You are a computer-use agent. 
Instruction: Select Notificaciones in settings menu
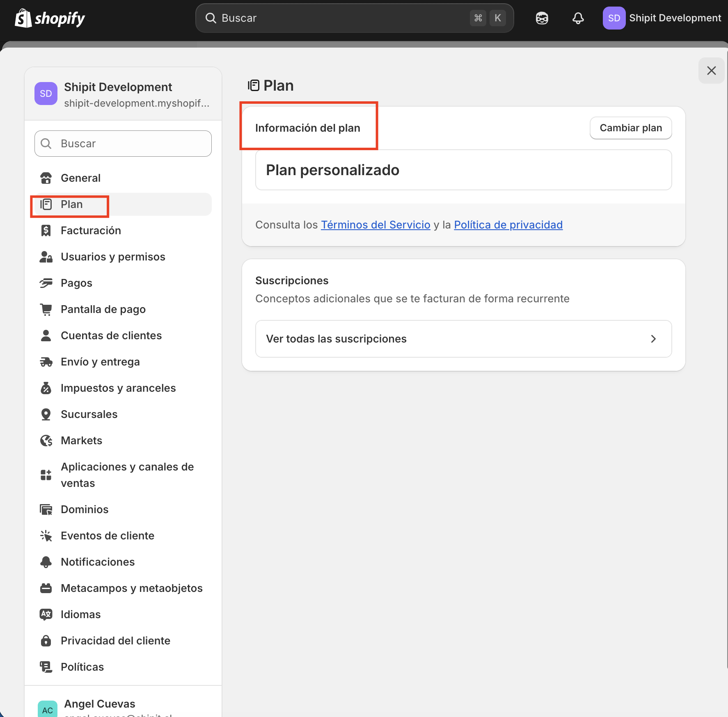point(98,562)
